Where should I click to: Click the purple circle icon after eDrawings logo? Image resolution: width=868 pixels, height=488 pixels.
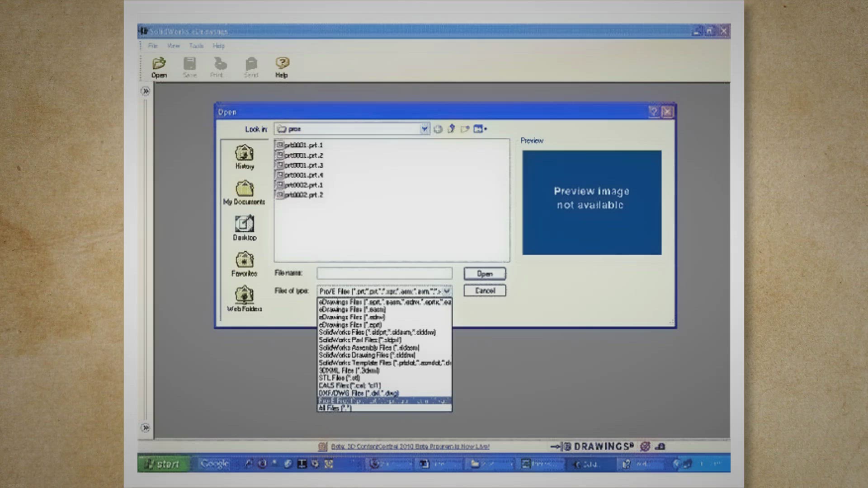tap(645, 446)
